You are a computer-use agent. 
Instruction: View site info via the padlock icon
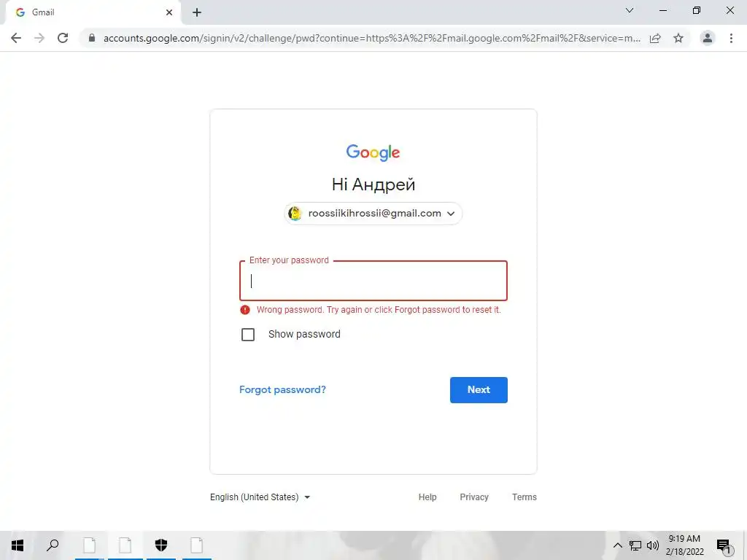92,38
